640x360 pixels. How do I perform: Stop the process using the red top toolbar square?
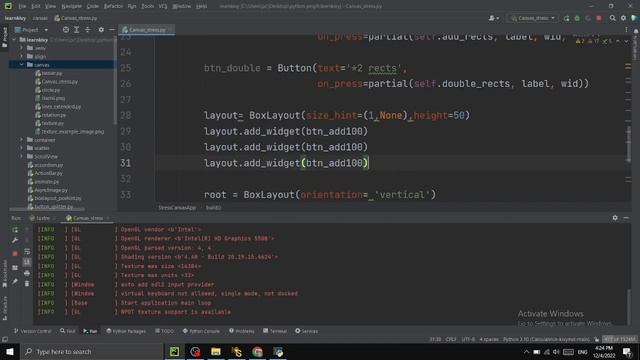click(599, 18)
